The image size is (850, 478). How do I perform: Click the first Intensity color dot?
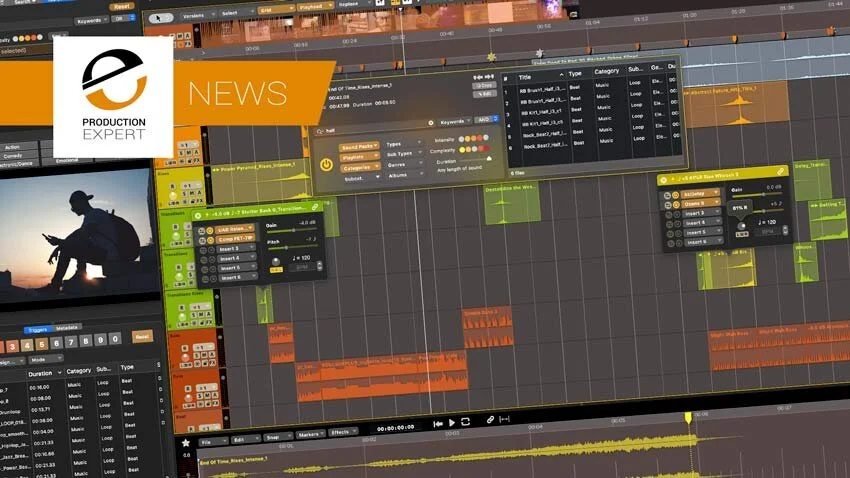click(462, 139)
